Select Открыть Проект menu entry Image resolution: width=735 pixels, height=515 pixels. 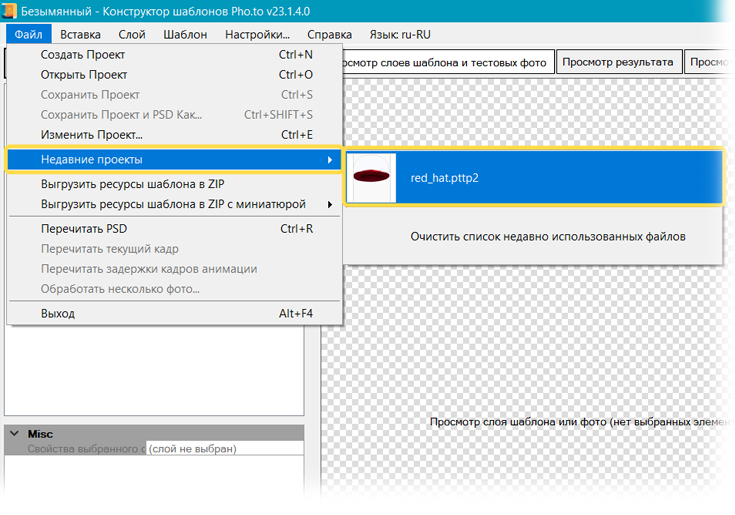pyautogui.click(x=85, y=75)
